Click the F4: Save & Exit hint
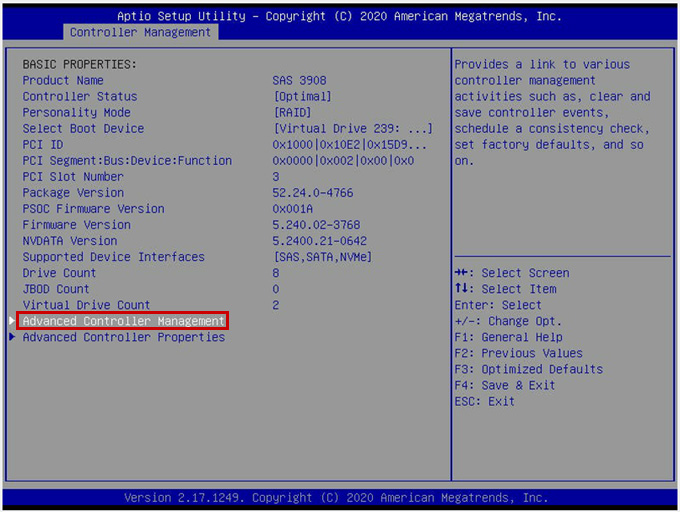Image resolution: width=680 pixels, height=512 pixels. (x=505, y=385)
